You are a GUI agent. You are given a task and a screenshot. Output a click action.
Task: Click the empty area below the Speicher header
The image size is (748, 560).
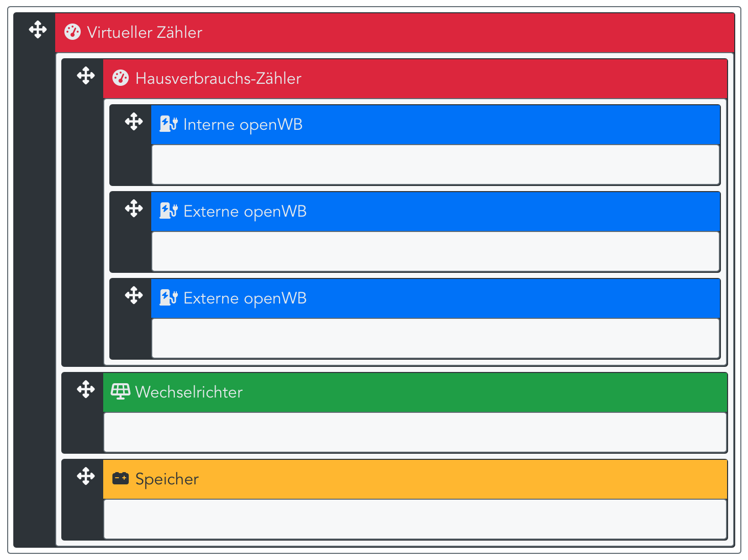(x=415, y=519)
